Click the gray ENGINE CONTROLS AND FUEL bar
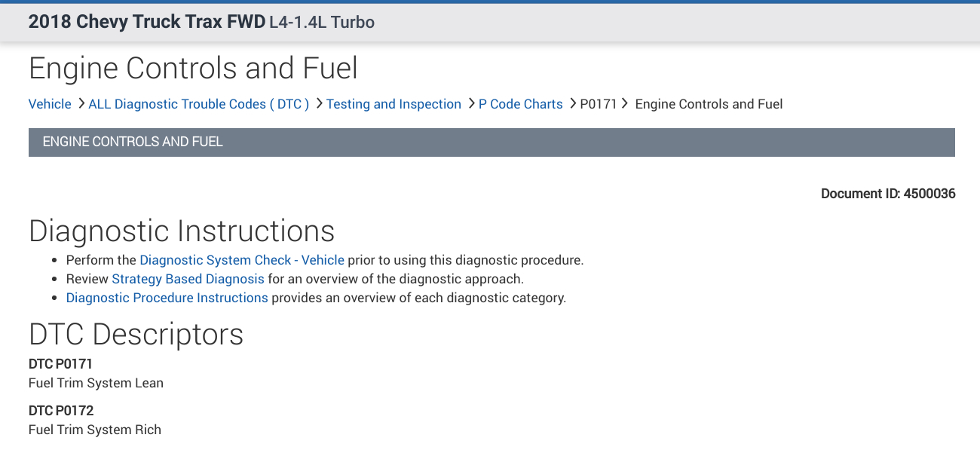The width and height of the screenshot is (980, 453). click(x=492, y=142)
